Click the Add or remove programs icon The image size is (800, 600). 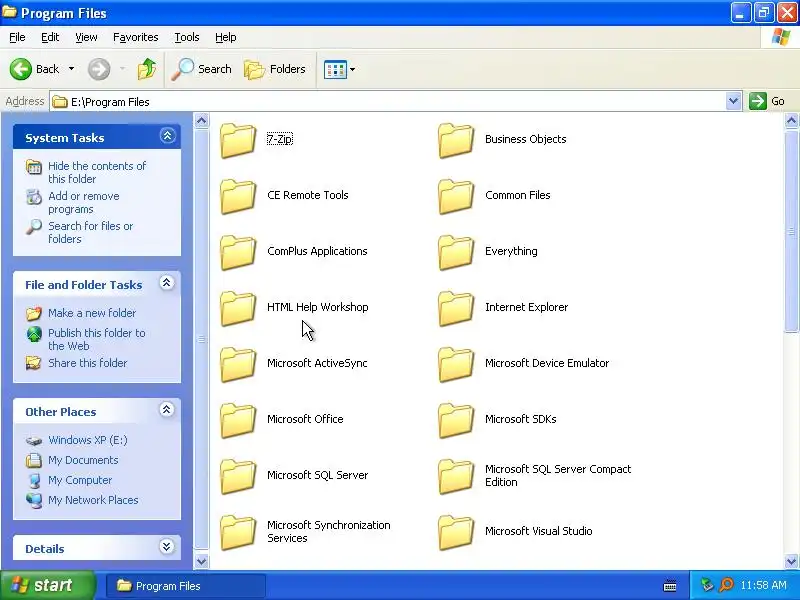[x=34, y=196]
